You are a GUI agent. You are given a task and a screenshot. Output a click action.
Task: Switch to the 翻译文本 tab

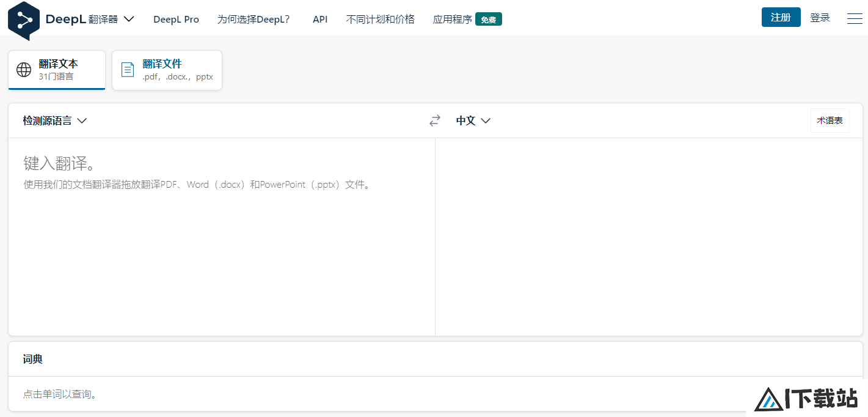[x=57, y=70]
